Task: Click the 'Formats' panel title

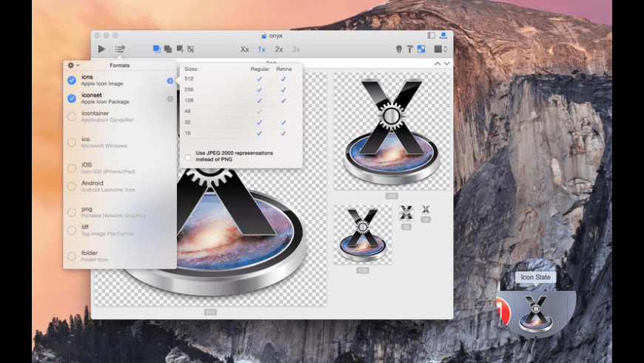Action: pyautogui.click(x=119, y=65)
